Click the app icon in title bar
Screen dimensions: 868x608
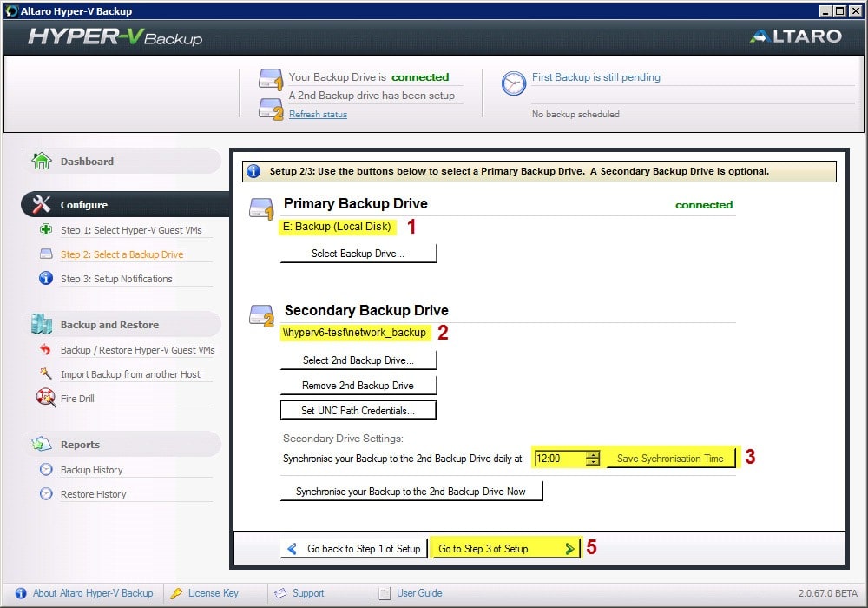[11, 11]
